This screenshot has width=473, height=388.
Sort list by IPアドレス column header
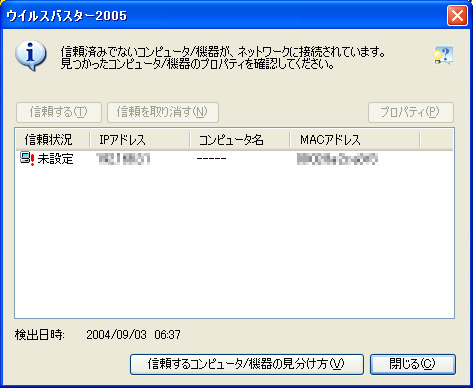[x=139, y=140]
